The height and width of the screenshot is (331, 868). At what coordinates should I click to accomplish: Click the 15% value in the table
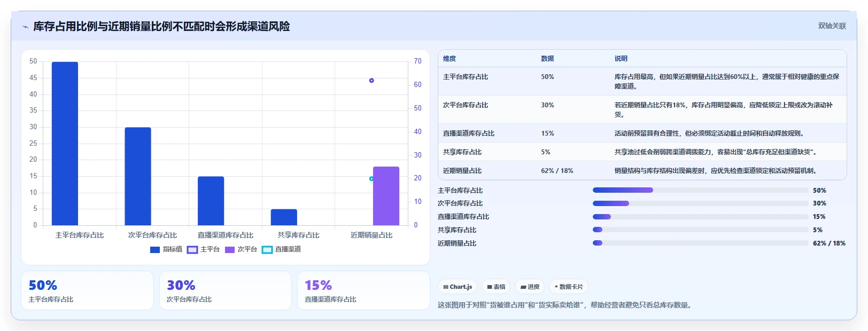[x=547, y=133]
